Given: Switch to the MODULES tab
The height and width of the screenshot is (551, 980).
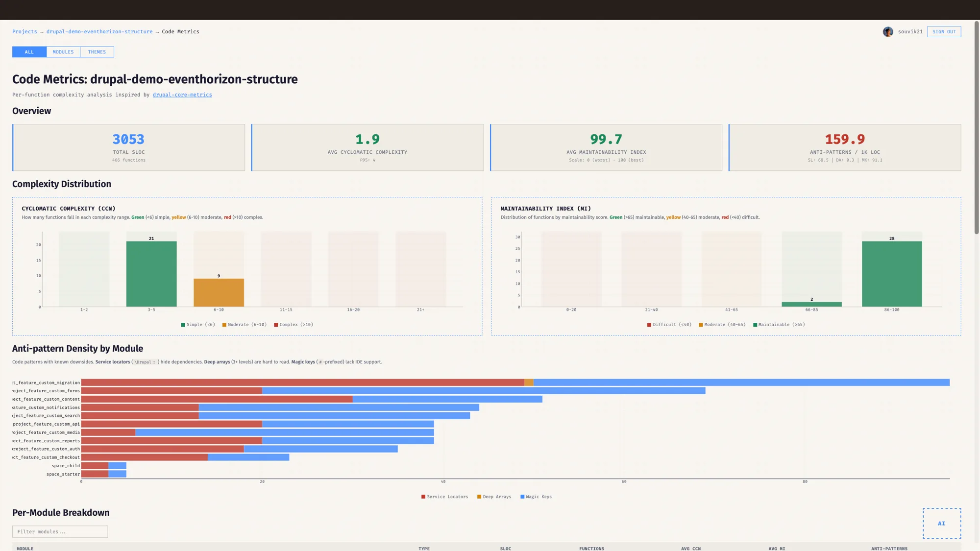Looking at the screenshot, I should [x=63, y=52].
